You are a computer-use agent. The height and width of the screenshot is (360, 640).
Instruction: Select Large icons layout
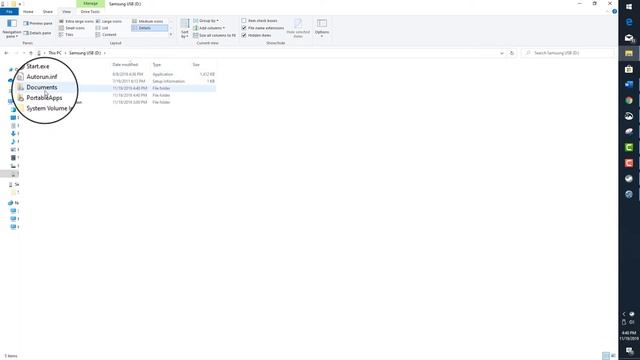pyautogui.click(x=109, y=21)
